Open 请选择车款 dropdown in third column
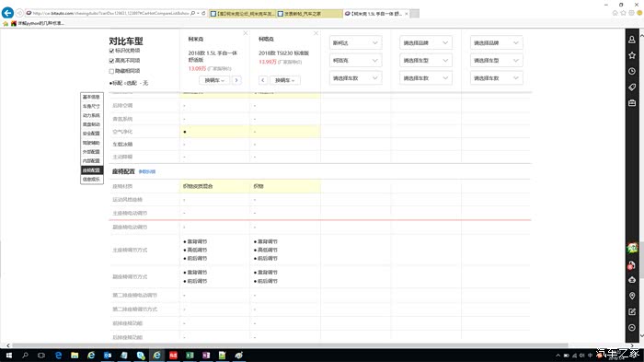This screenshot has width=644, height=362. click(355, 78)
